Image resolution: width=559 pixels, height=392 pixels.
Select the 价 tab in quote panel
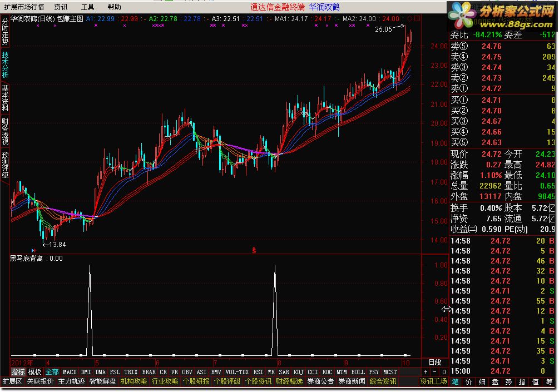click(x=468, y=381)
